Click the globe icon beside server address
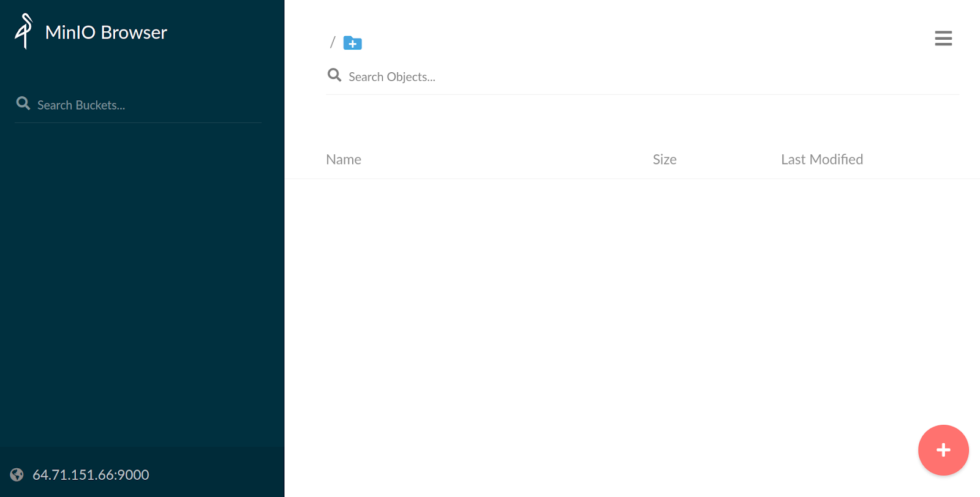980x497 pixels. coord(17,475)
